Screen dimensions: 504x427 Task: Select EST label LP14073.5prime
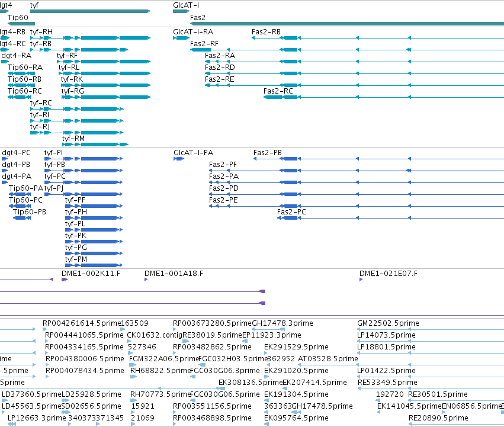(386, 335)
